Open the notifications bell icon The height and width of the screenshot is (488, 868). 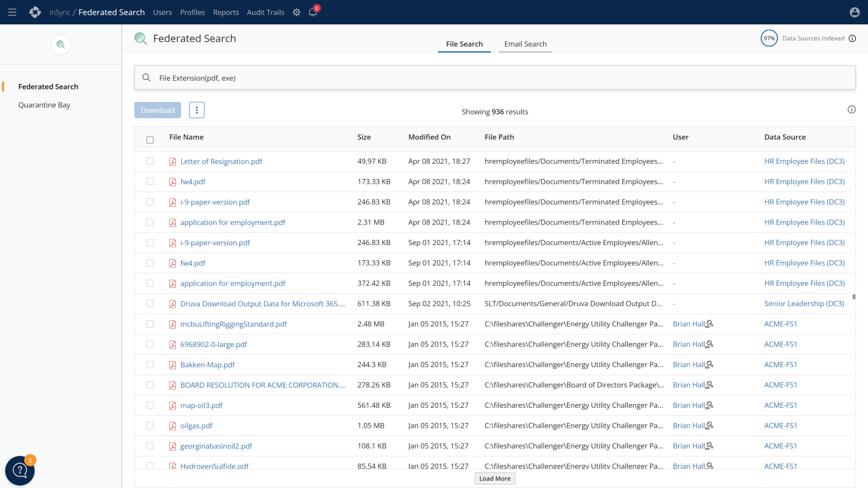tap(313, 12)
